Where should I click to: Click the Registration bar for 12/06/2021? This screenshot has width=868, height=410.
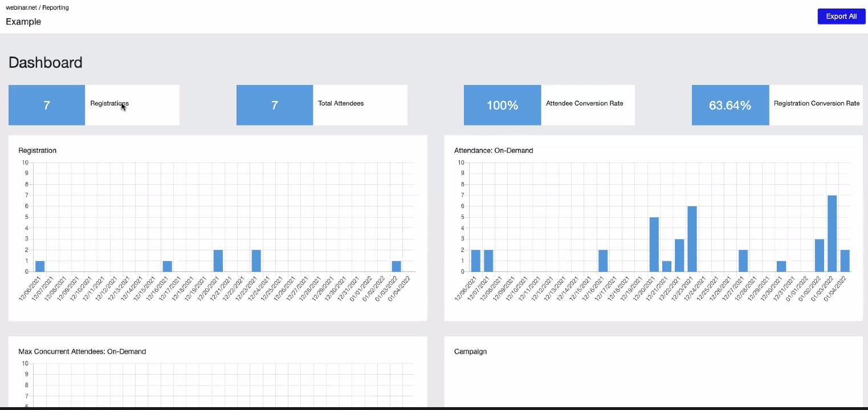40,266
